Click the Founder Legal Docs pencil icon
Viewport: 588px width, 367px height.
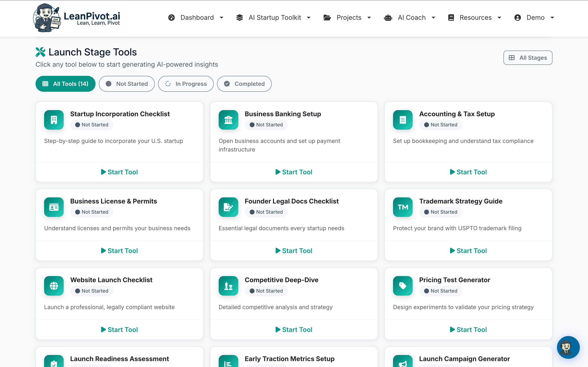[x=228, y=207]
